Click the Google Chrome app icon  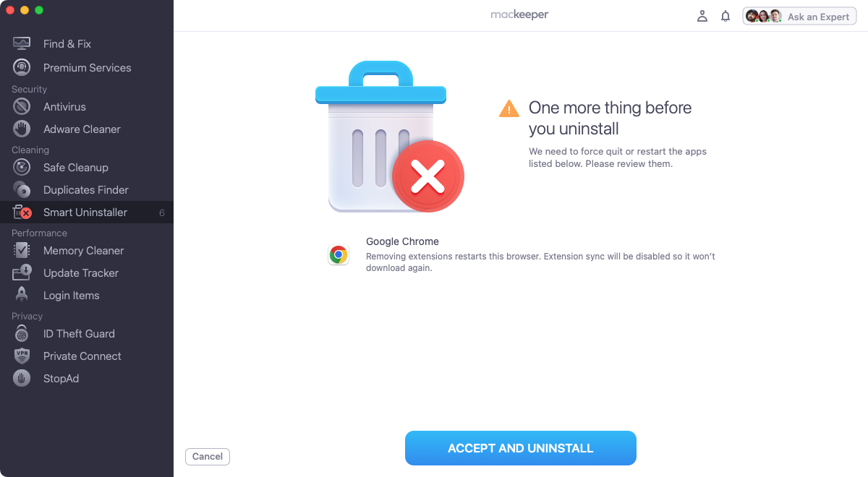(x=338, y=254)
